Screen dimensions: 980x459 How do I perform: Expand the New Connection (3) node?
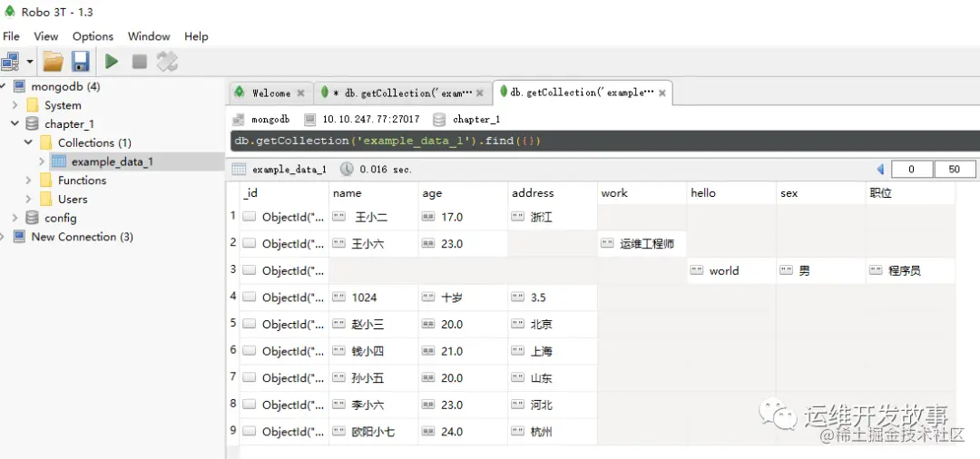pos(3,236)
